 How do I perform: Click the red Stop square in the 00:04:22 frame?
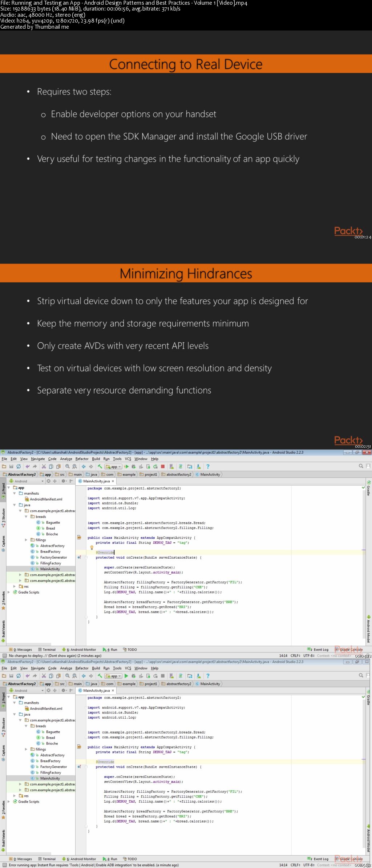tap(163, 466)
